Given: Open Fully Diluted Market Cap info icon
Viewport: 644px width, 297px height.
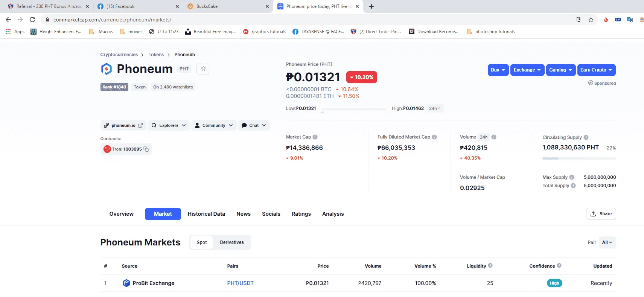Looking at the screenshot, I should point(434,137).
